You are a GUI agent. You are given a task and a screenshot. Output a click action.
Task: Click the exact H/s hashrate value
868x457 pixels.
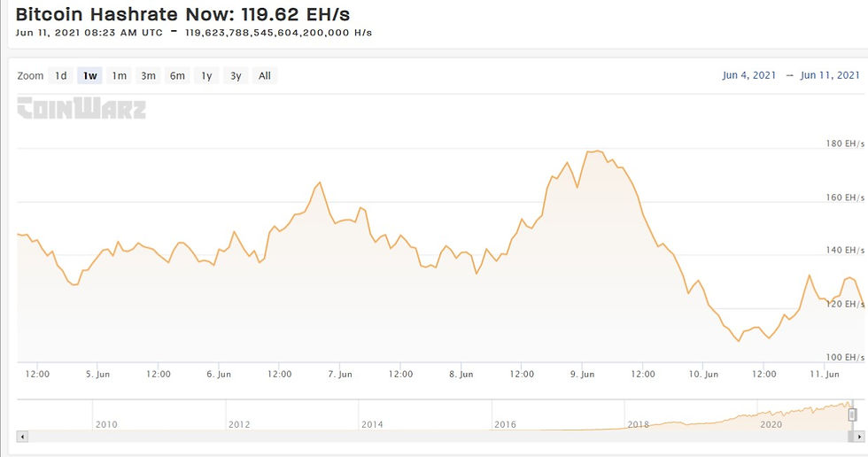pyautogui.click(x=278, y=33)
